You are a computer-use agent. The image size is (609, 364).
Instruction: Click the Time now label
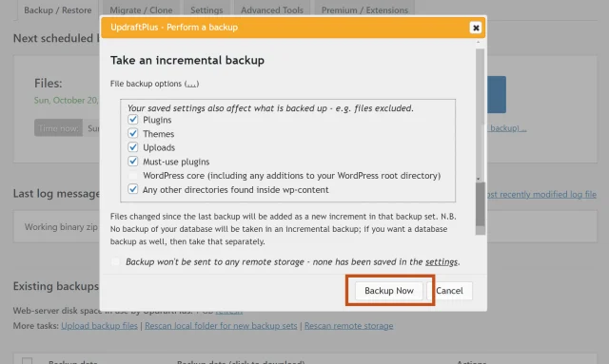(x=58, y=128)
